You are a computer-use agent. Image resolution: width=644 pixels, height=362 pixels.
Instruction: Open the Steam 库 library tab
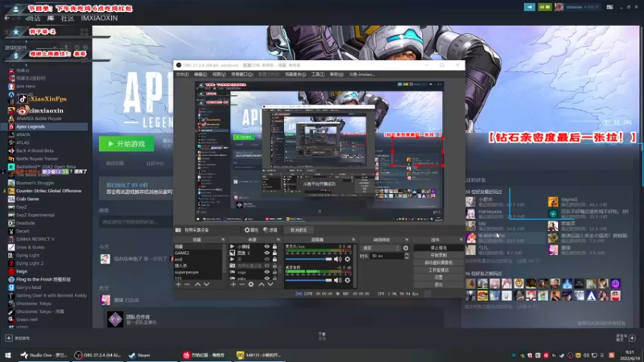click(51, 18)
